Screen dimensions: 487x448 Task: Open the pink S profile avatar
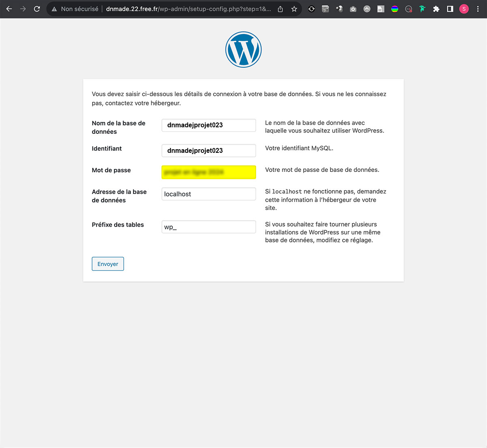coord(464,9)
